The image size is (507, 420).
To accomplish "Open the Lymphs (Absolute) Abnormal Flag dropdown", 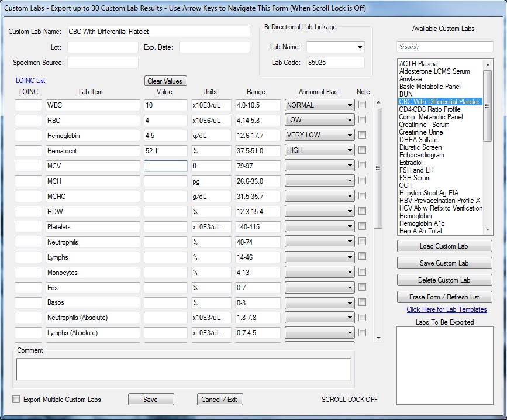I will pos(319,333).
